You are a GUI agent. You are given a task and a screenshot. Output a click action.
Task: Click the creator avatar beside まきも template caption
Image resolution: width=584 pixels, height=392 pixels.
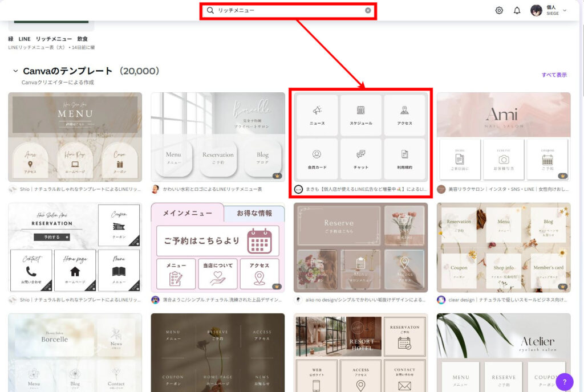298,189
